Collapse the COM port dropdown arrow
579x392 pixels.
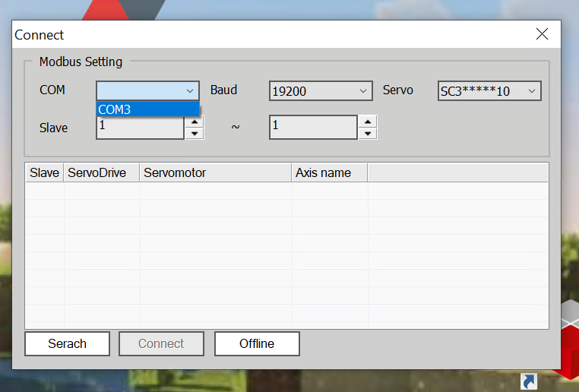(190, 91)
